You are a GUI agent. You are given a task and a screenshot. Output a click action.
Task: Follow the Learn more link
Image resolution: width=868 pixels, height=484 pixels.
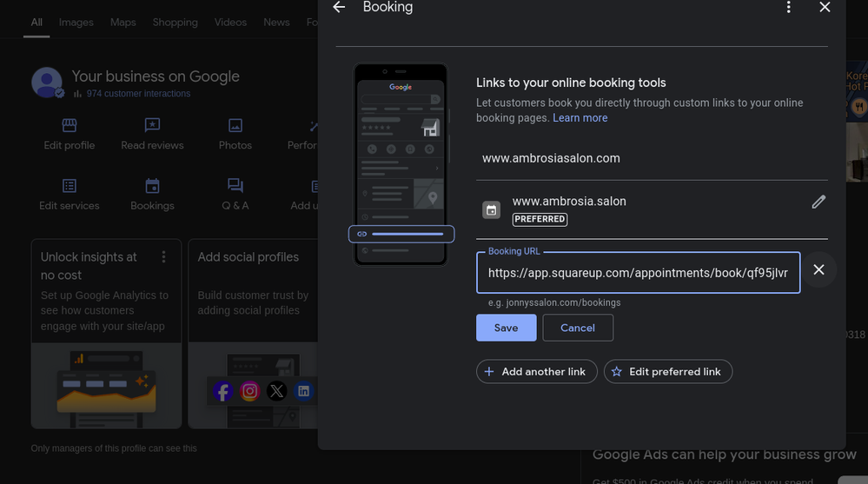click(580, 118)
